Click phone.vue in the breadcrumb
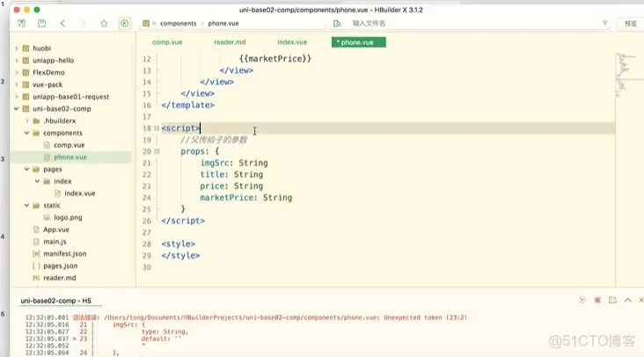This screenshot has height=357, width=644. [x=223, y=24]
